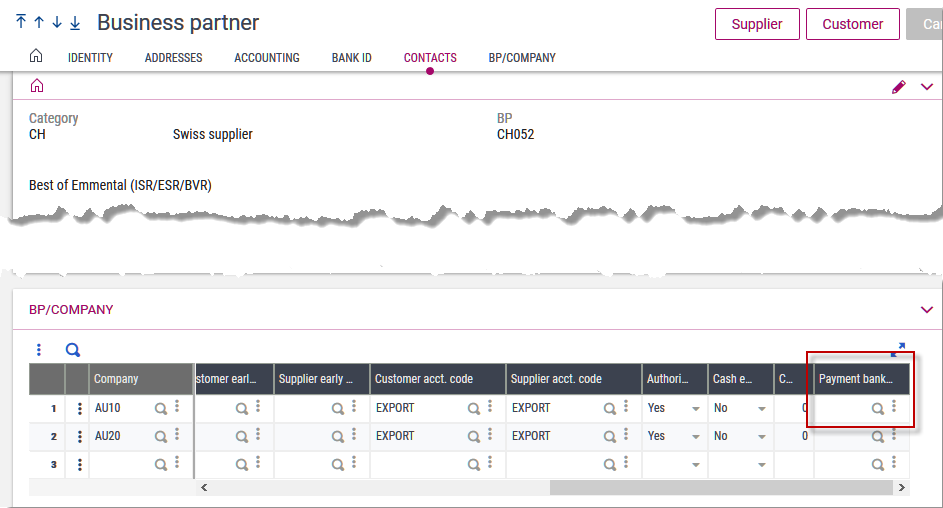Click the grid horizontal scrollbar thumb
The image size is (943, 508).
[x=720, y=487]
